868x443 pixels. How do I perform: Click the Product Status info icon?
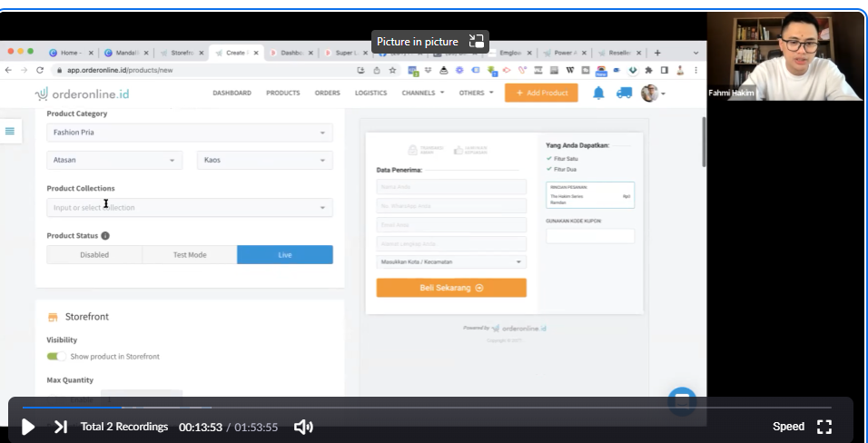click(x=105, y=236)
